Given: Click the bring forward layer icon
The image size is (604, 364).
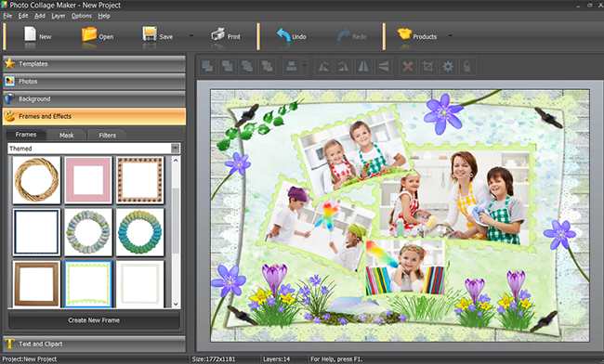Looking at the screenshot, I should pos(228,67).
